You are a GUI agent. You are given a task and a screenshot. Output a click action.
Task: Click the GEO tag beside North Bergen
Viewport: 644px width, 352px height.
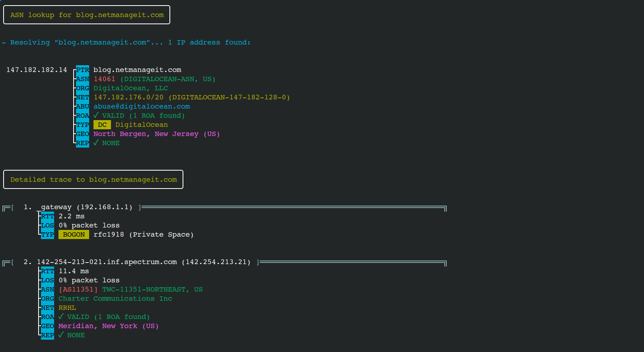pyautogui.click(x=82, y=134)
